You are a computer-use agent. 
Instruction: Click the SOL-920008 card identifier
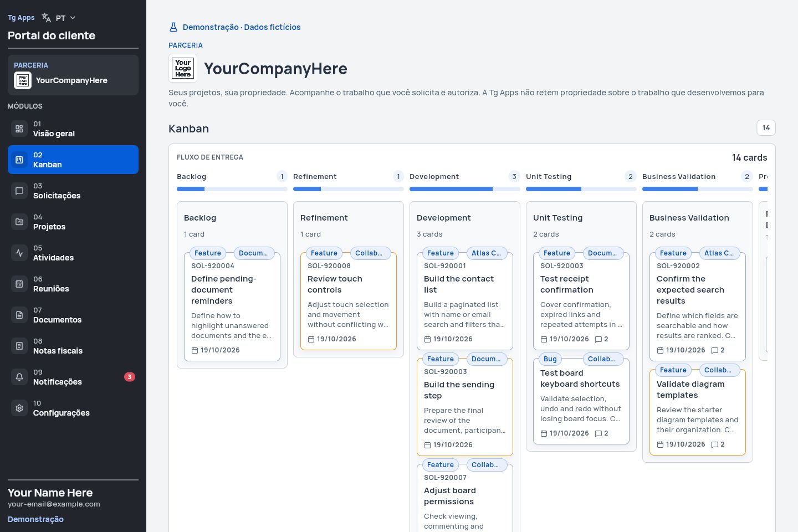tap(329, 266)
